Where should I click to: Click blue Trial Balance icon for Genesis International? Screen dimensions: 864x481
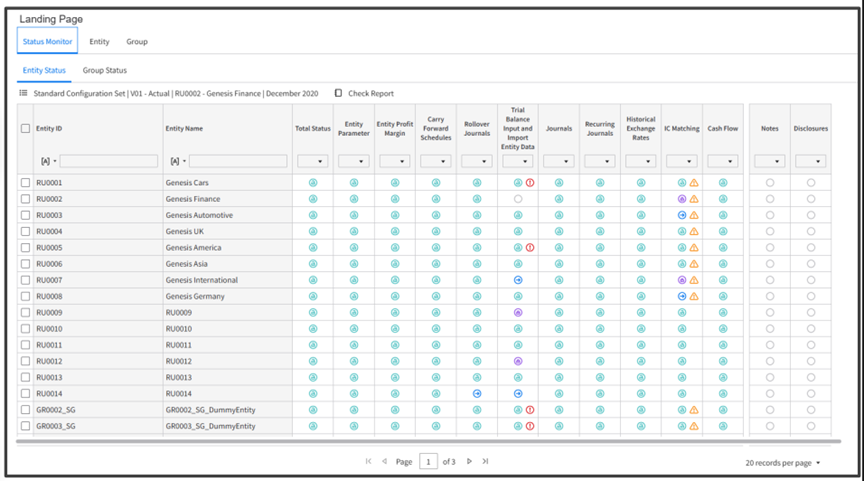pos(518,280)
